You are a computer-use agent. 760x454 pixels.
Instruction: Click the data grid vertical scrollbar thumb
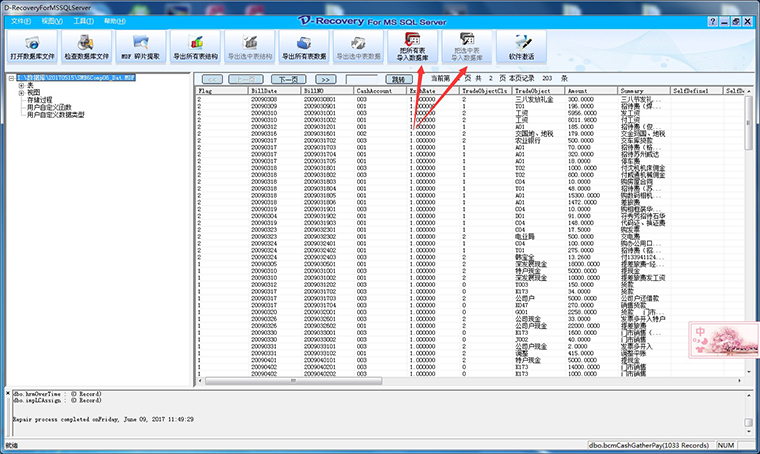click(749, 122)
